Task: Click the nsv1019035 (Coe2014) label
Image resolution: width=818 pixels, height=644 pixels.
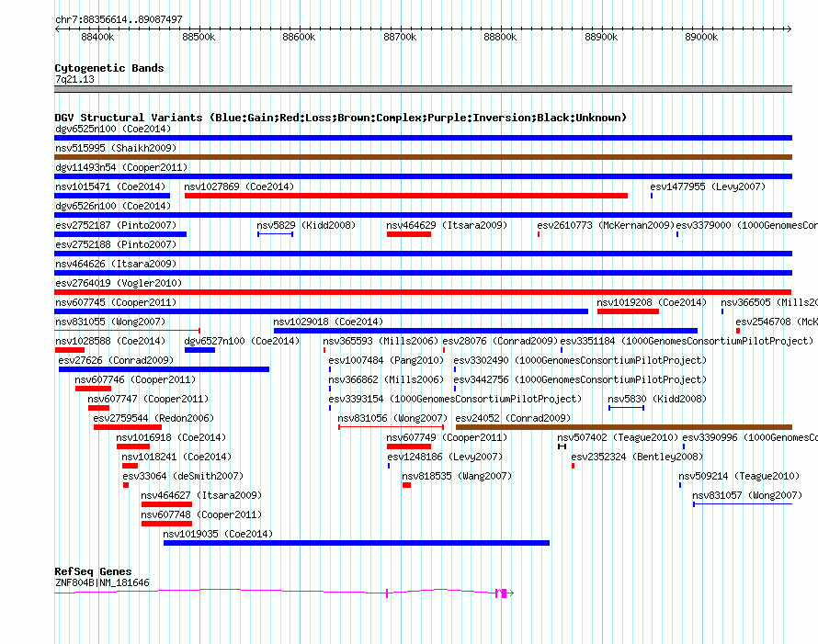Action: [218, 534]
